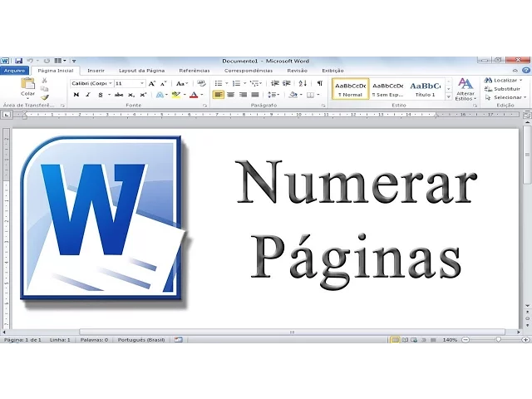Screen dimensions: 532x399
Task: Toggle the ruler button above vertical scrollbar
Action: [x=527, y=116]
